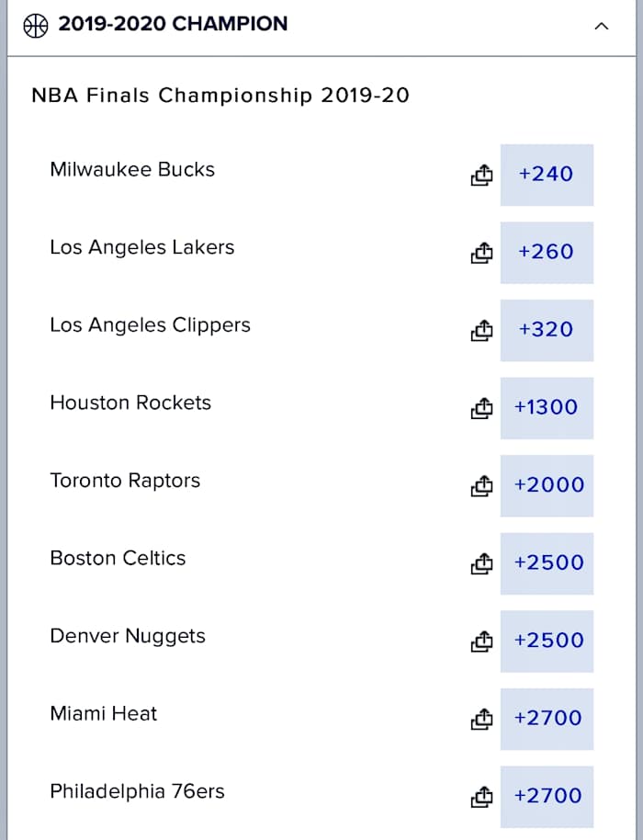643x840 pixels.
Task: Pick Boston Celtics +2500 odds
Action: click(547, 563)
